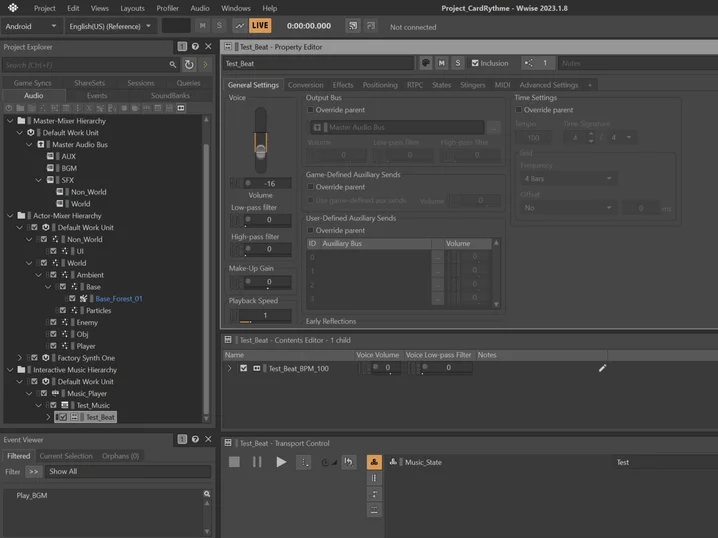Click the edit pencil icon for Test_Beat_BPM_100
Viewport: 718px width, 538px height.
(602, 368)
